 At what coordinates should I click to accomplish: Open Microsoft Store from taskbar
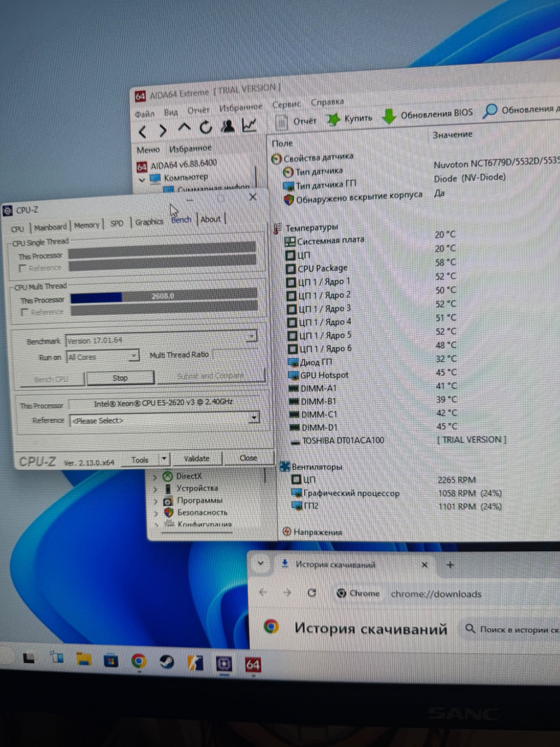coord(111,660)
